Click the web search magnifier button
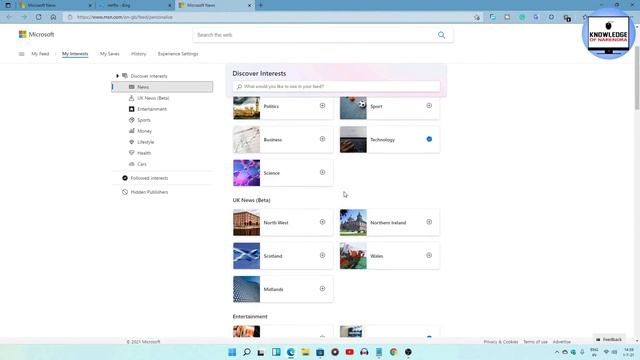The width and height of the screenshot is (640, 360). [x=441, y=35]
